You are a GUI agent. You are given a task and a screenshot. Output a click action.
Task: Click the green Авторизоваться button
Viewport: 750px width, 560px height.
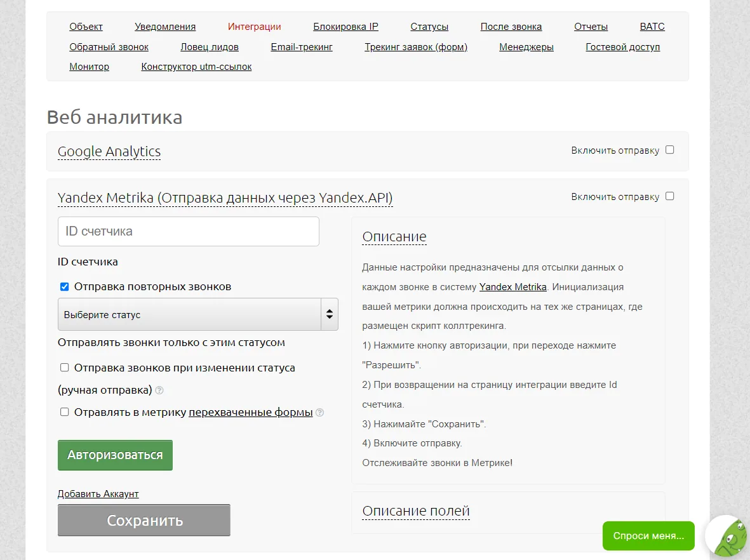click(116, 455)
